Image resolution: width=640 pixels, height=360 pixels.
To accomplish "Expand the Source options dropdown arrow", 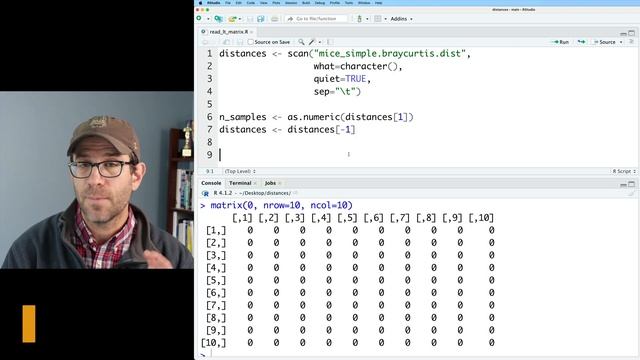I will 621,42.
